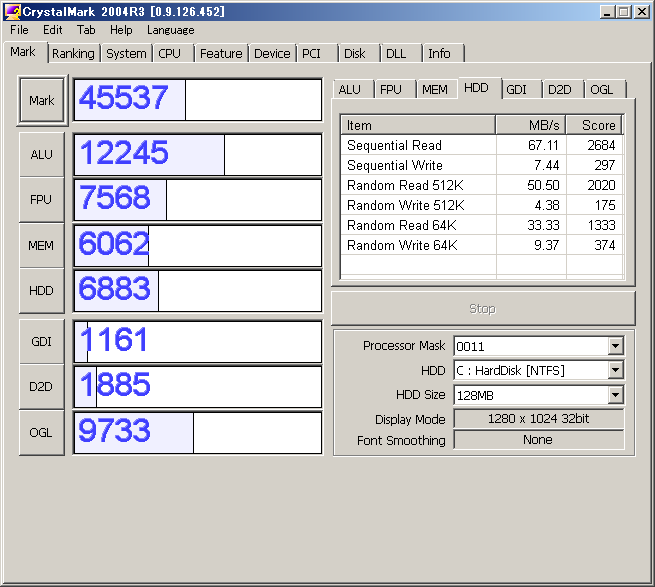This screenshot has height=587, width=655.
Task: Open the HDD drive selection dropdown
Action: 615,371
